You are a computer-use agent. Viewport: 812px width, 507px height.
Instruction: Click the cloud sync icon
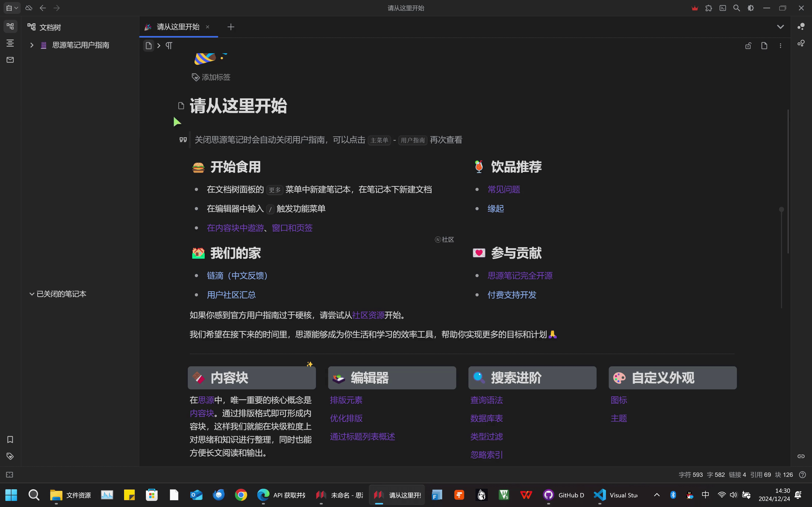(x=29, y=8)
